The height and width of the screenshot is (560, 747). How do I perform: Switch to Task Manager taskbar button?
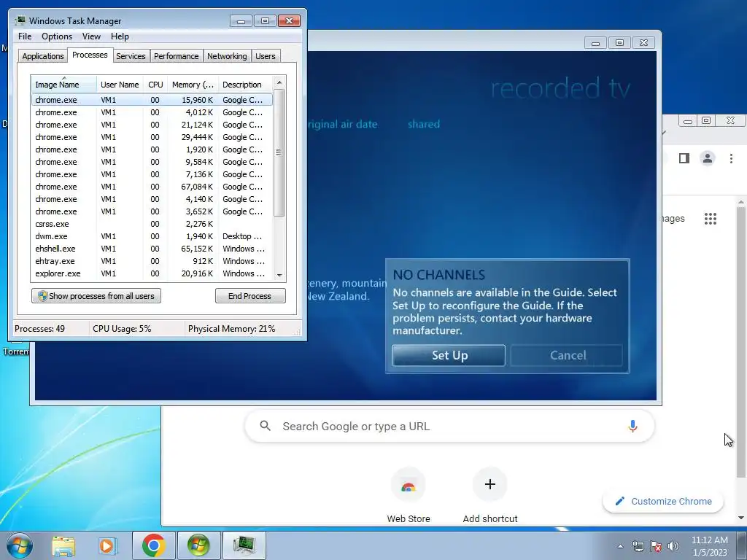(244, 545)
